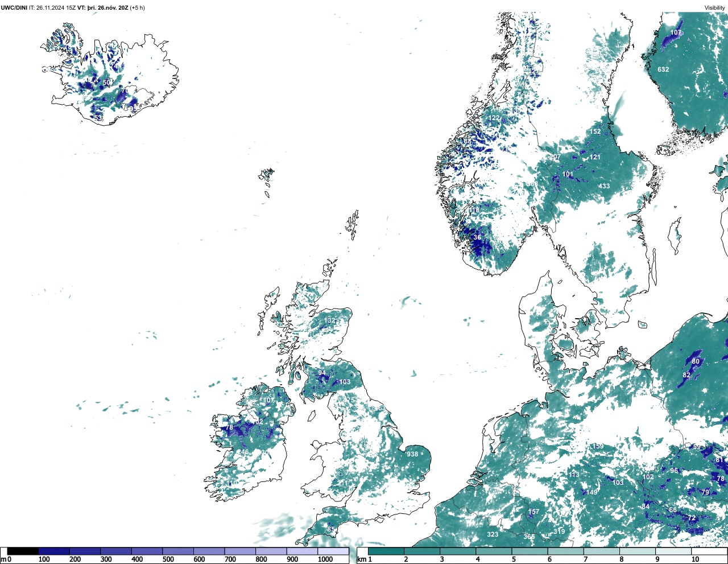Click the '323' value over northern France

click(493, 534)
